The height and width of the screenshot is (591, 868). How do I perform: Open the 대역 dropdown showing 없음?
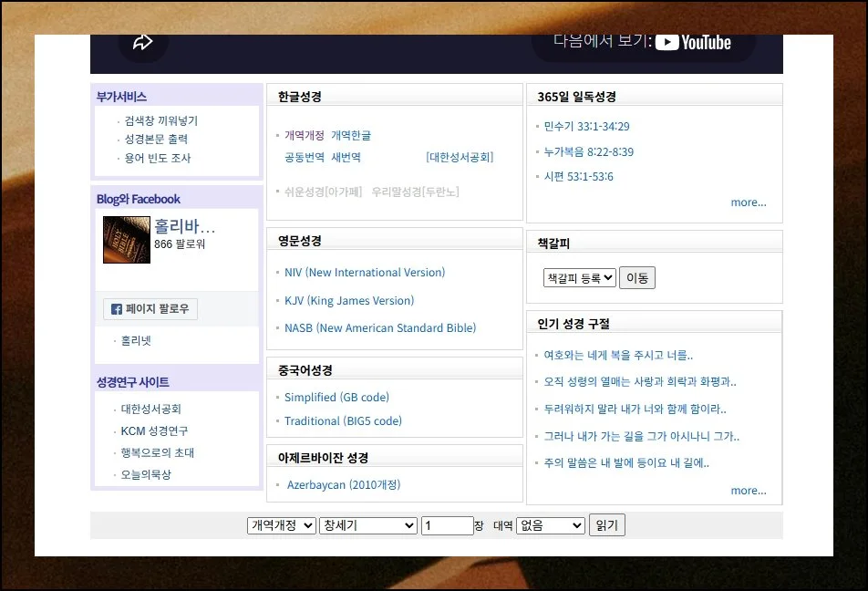point(550,524)
